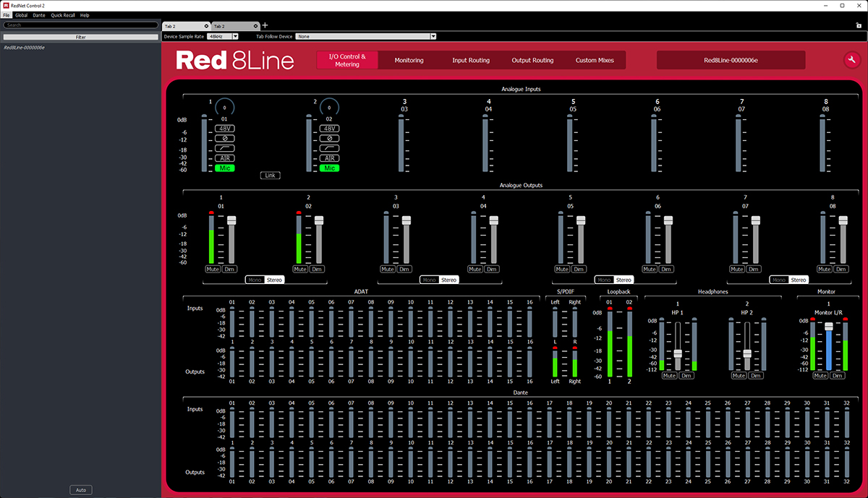Click the lock icon at top right
The height and width of the screenshot is (498, 868).
[859, 25]
